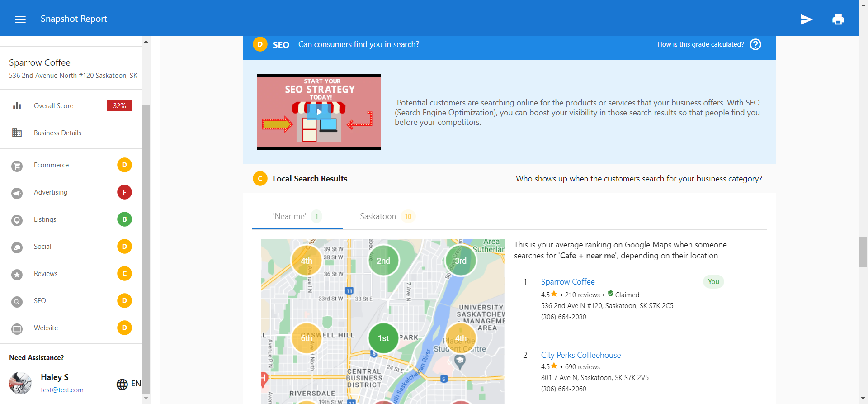
Task: Click the '210 reviews' text
Action: click(x=582, y=295)
